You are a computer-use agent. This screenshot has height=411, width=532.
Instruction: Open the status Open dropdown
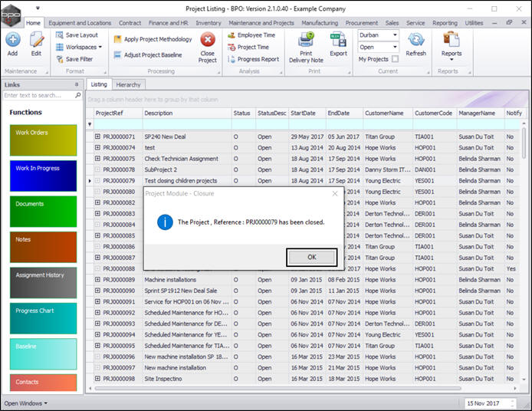pyautogui.click(x=395, y=47)
